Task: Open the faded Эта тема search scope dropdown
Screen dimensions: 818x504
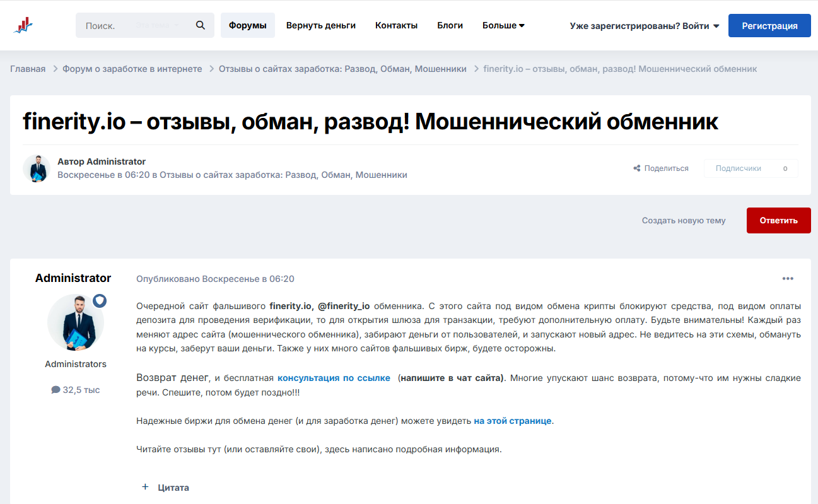Action: click(157, 25)
